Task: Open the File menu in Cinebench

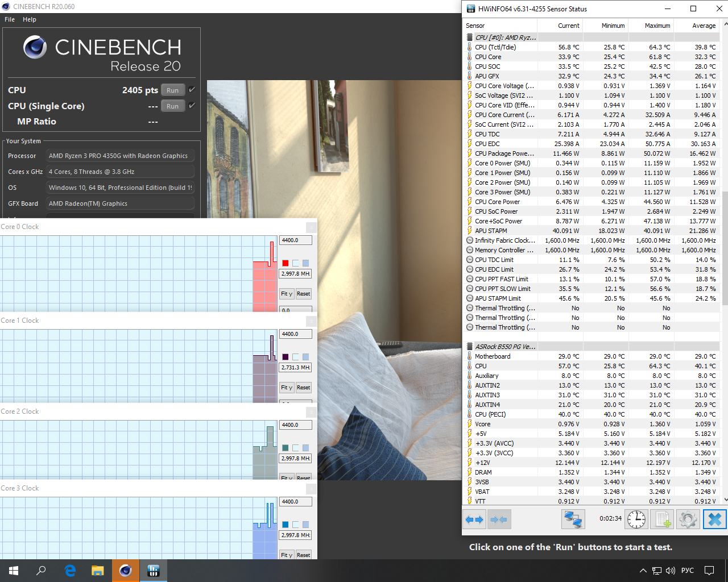Action: pyautogui.click(x=10, y=19)
